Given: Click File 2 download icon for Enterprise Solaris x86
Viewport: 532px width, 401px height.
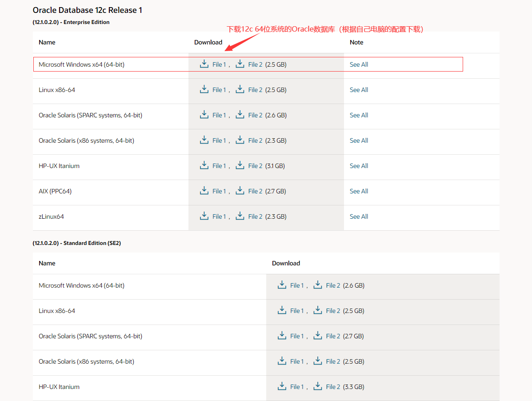Looking at the screenshot, I should click(x=240, y=140).
